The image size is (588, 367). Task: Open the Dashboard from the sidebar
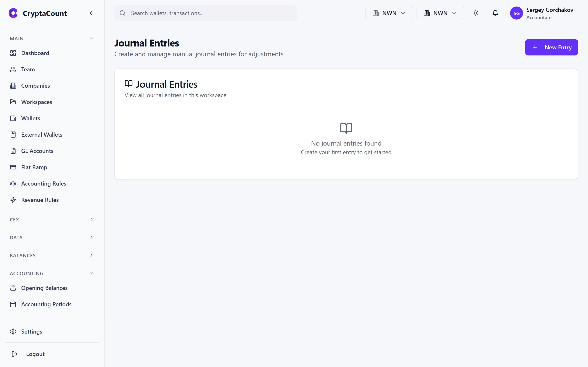point(35,53)
